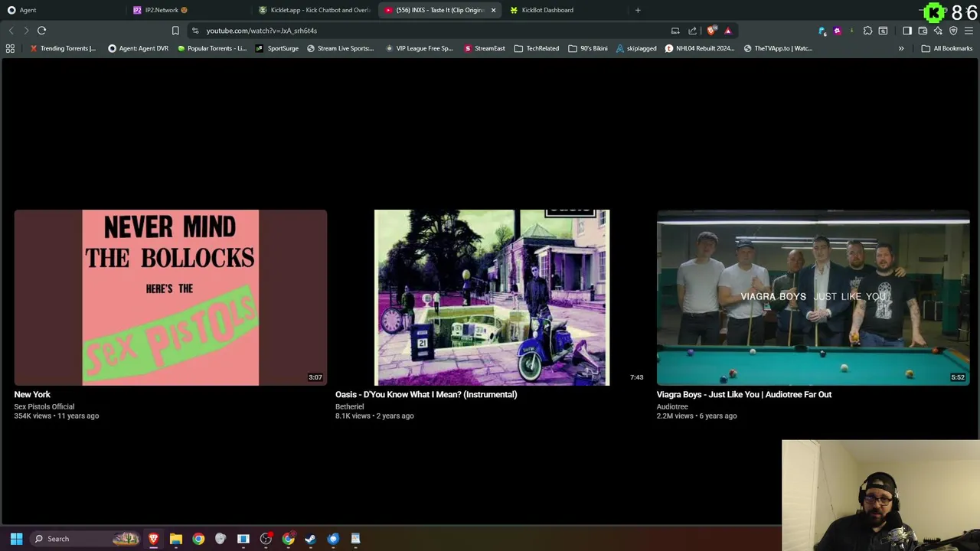The width and height of the screenshot is (980, 551).
Task: Click the youtube.com address bar URL
Action: pyautogui.click(x=261, y=31)
